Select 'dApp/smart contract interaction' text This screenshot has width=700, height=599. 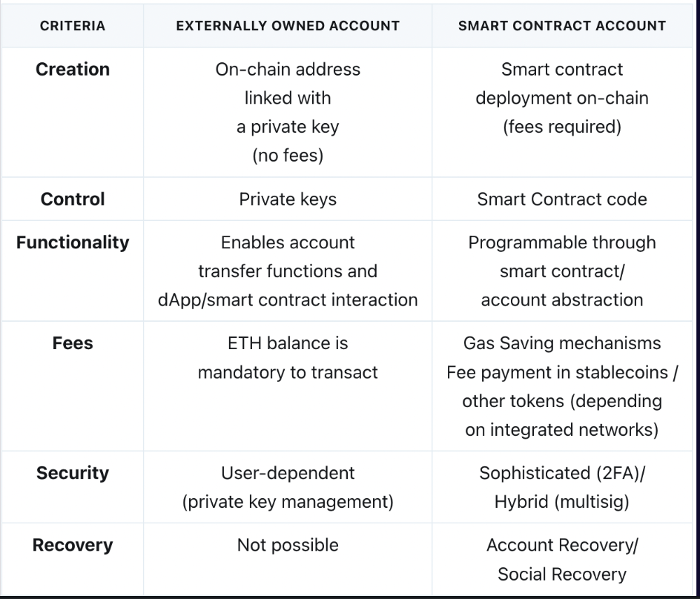point(288,300)
